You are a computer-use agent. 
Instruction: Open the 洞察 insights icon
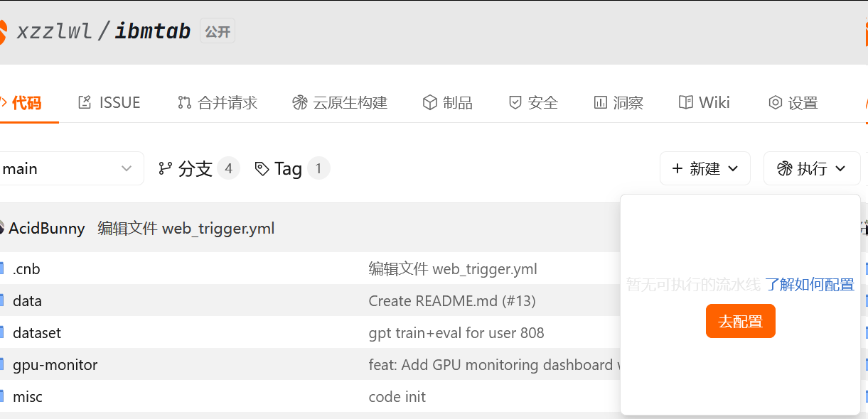tap(599, 102)
